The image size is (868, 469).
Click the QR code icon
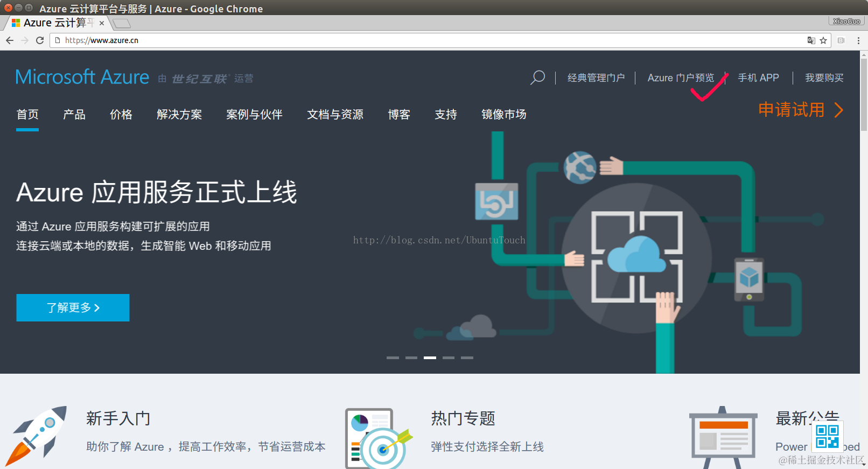pos(827,436)
